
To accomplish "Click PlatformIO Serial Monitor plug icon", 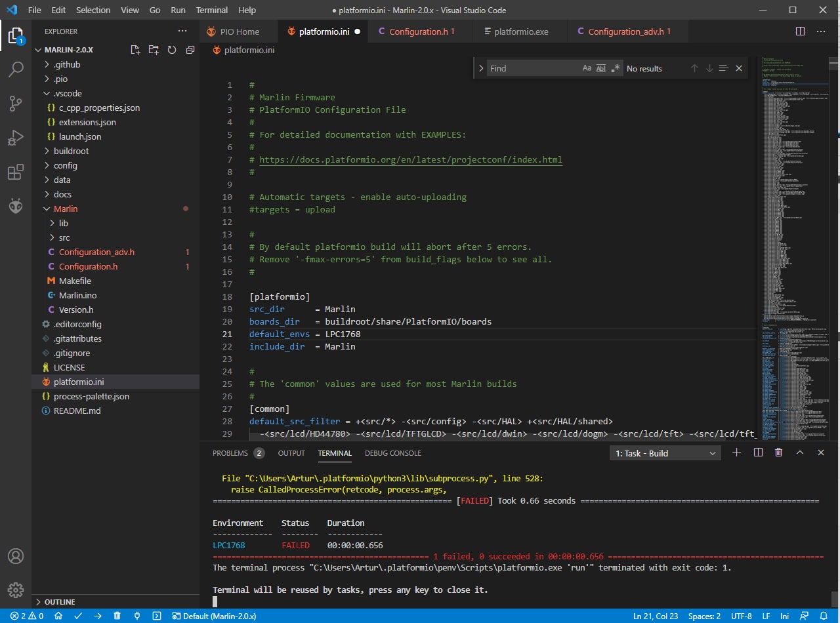I will pyautogui.click(x=136, y=616).
